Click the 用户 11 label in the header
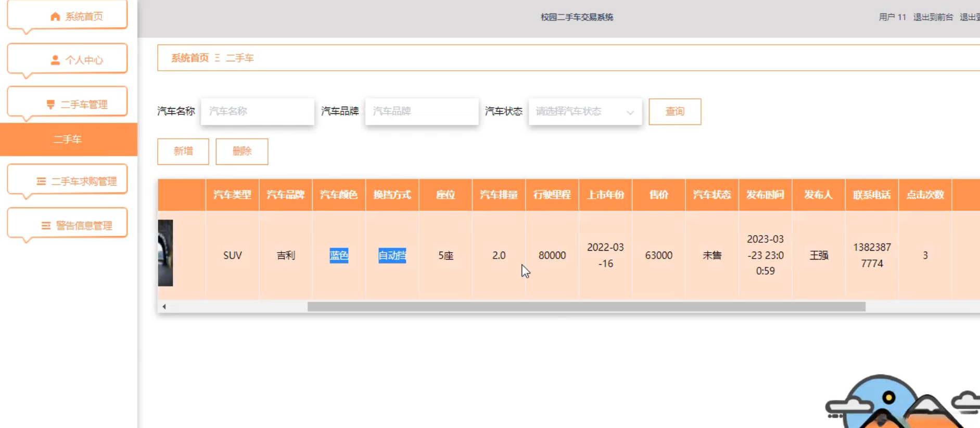The width and height of the screenshot is (980, 428). coord(893,17)
